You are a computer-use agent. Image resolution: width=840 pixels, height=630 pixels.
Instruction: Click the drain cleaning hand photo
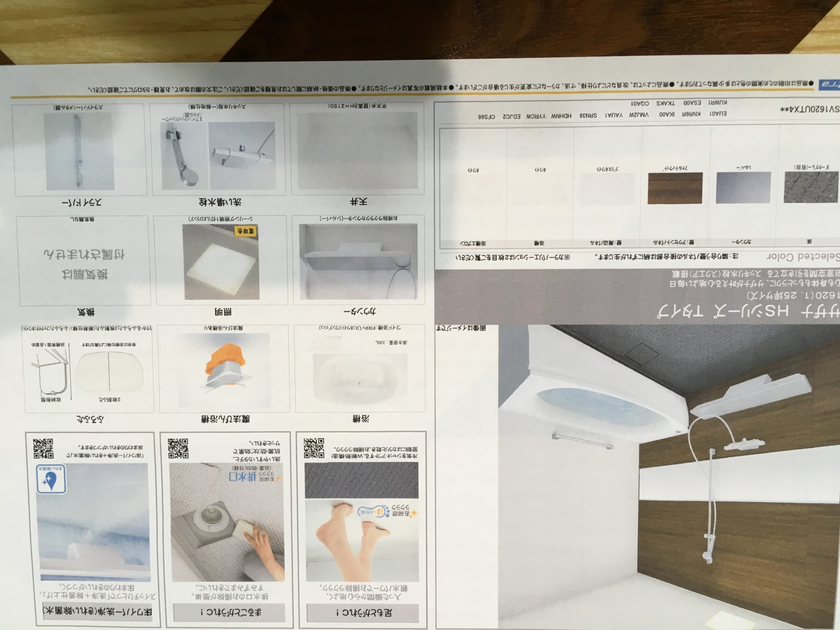point(228,523)
